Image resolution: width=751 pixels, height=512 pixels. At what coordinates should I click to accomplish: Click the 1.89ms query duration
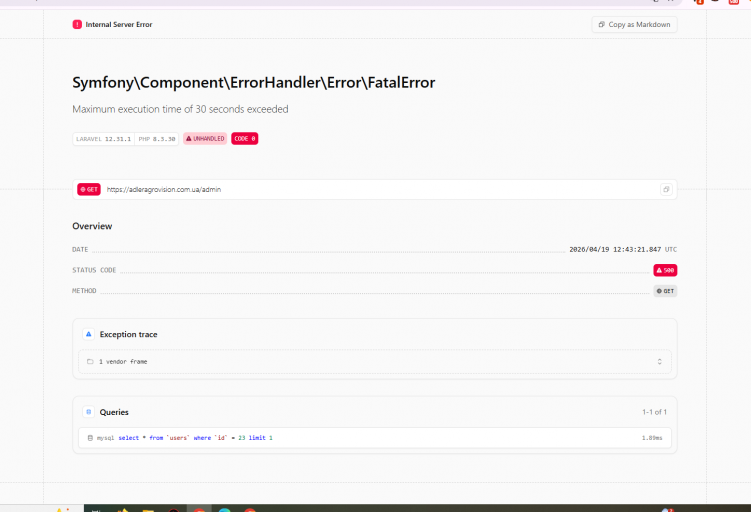point(652,438)
